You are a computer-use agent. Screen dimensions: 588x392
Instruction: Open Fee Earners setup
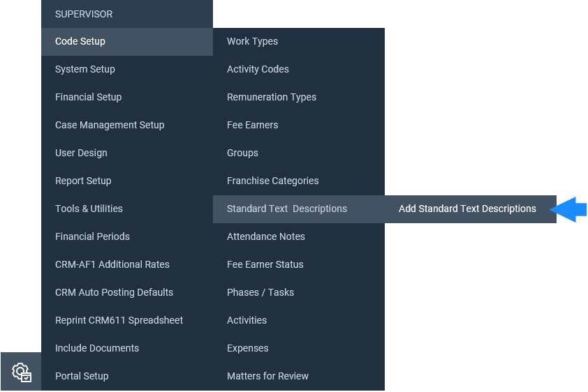click(x=299, y=125)
